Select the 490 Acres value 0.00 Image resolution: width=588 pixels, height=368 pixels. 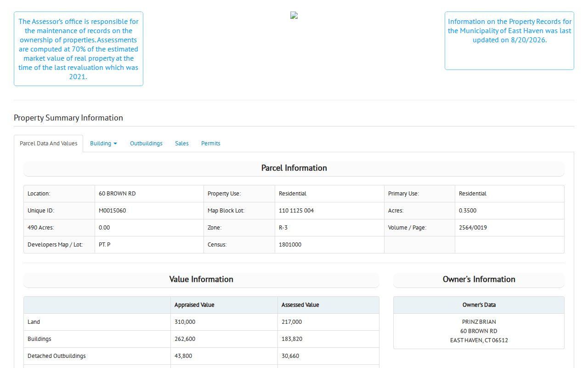click(x=104, y=228)
